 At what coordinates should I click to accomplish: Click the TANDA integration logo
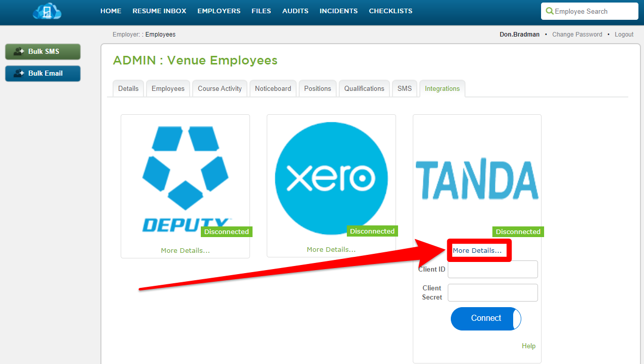[x=477, y=179]
